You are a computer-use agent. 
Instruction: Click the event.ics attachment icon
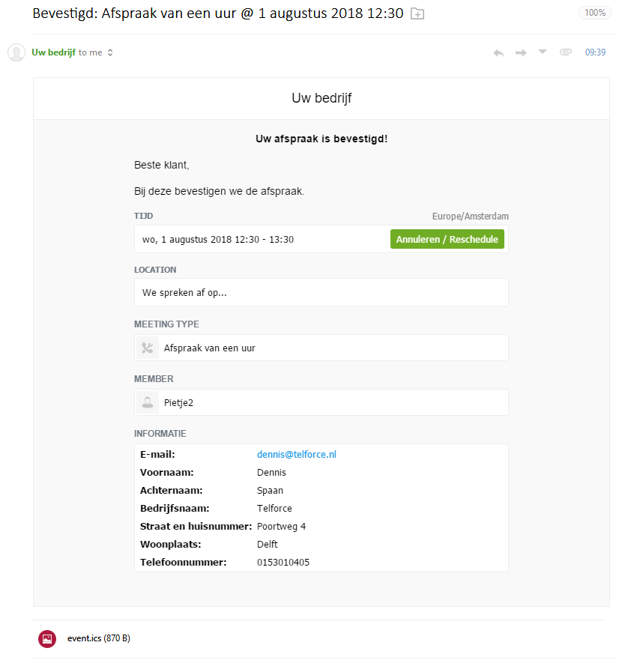pyautogui.click(x=47, y=639)
